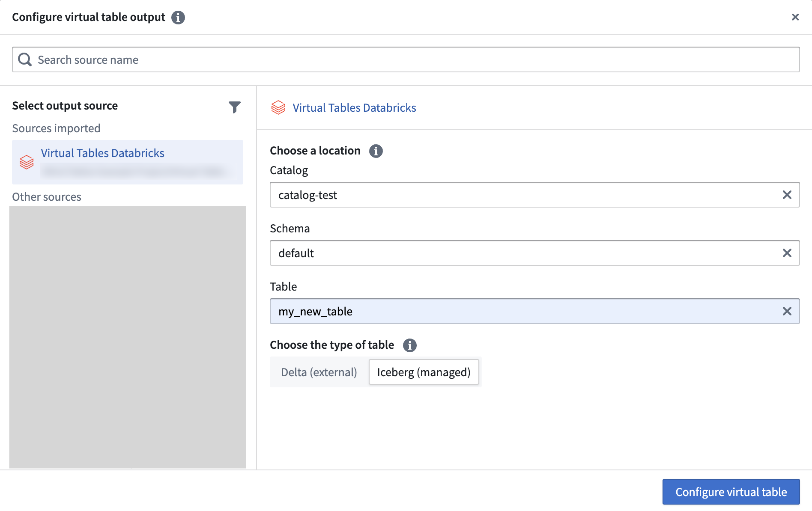Show info for Choose a location
Image resolution: width=812 pixels, height=511 pixels.
coord(376,151)
